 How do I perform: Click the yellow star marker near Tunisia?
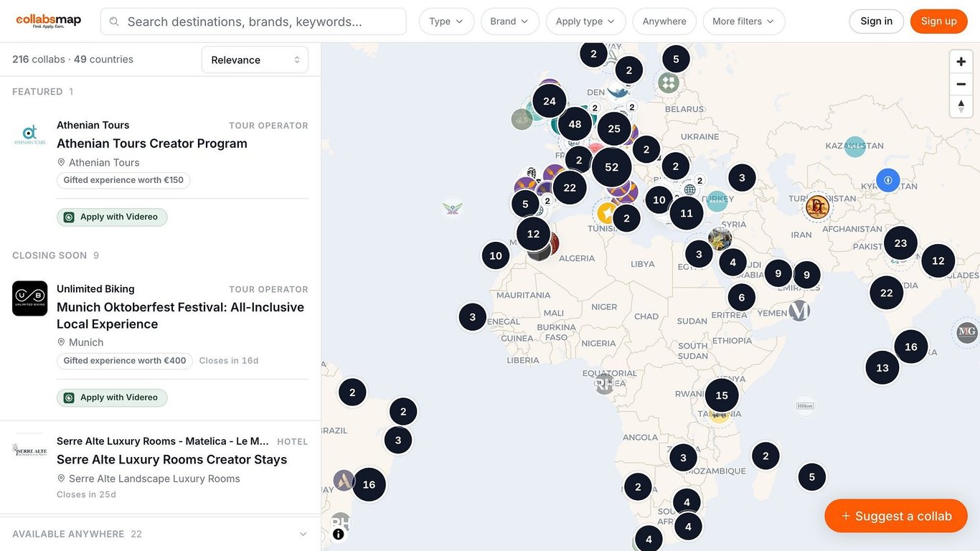tap(608, 213)
